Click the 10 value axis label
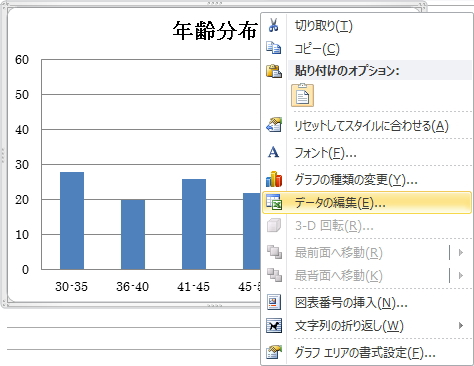The image size is (474, 366). pyautogui.click(x=22, y=235)
